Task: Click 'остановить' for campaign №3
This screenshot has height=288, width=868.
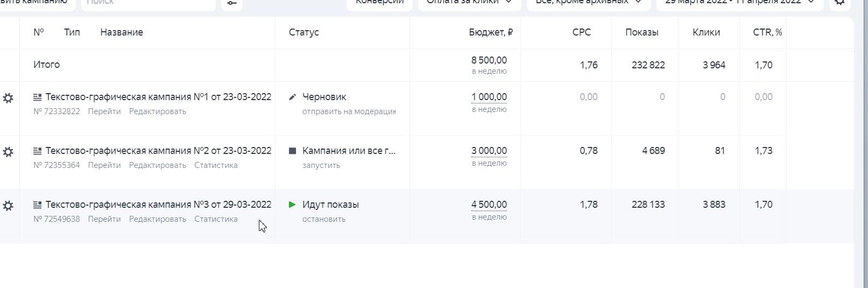Action: coord(324,219)
